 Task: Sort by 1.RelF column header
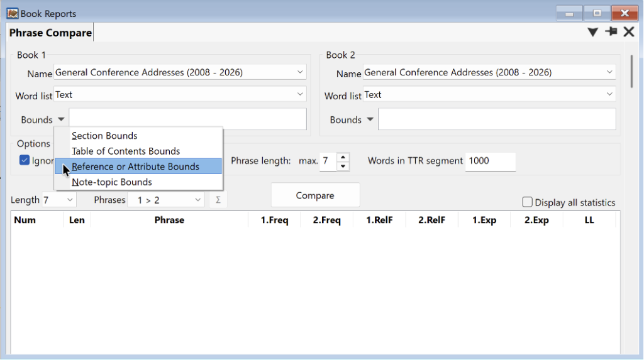tap(379, 220)
